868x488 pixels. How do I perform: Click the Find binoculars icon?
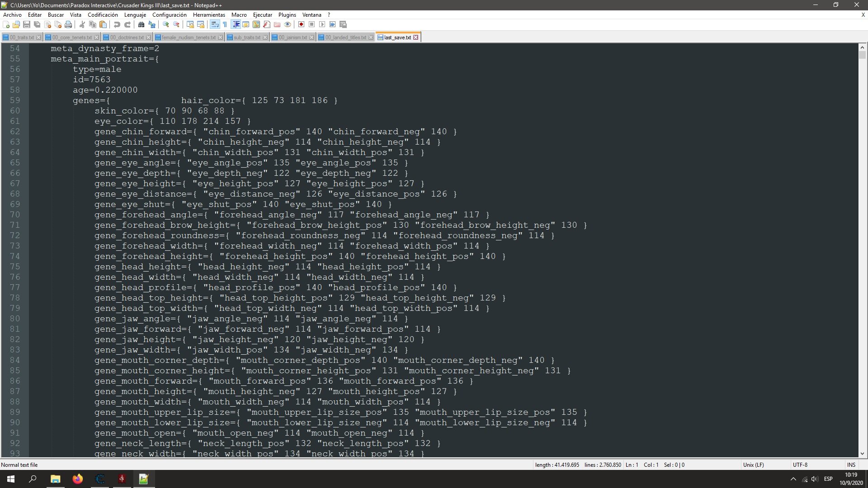pyautogui.click(x=141, y=24)
